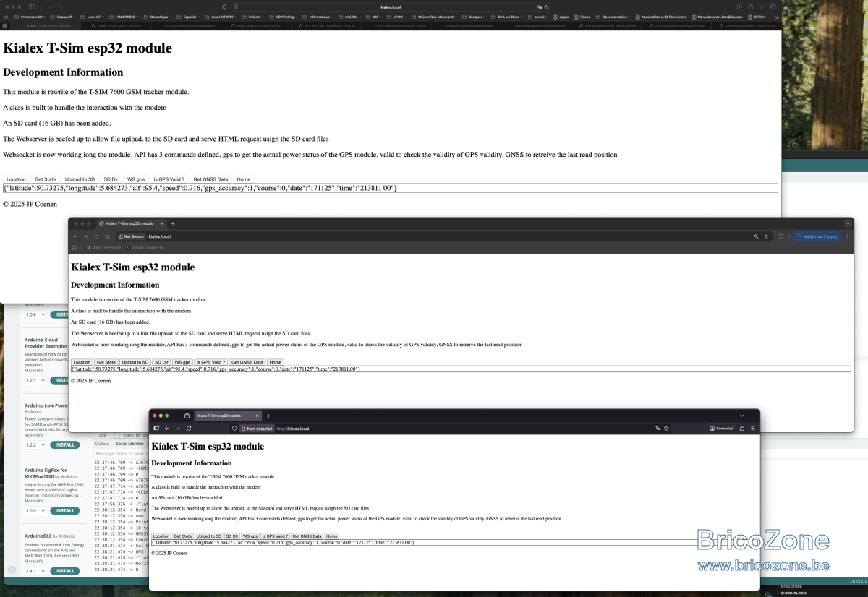Open the translate icon in Firefox's address bar
The height and width of the screenshot is (597, 868).
[x=658, y=428]
